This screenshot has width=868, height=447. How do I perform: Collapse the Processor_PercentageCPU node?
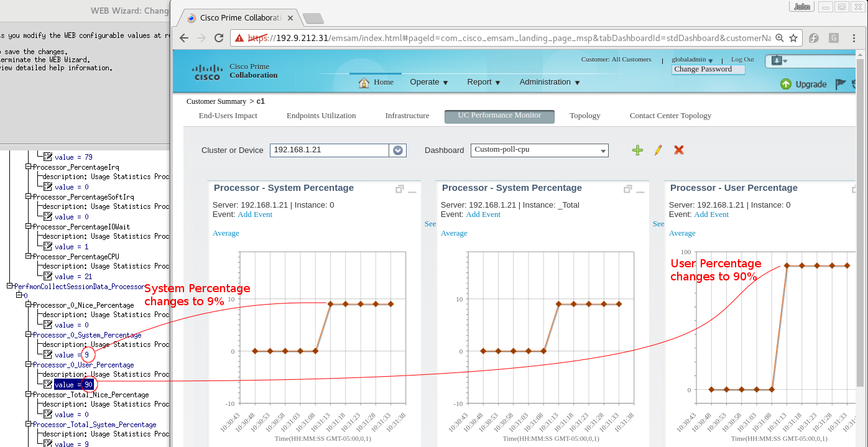(28, 256)
